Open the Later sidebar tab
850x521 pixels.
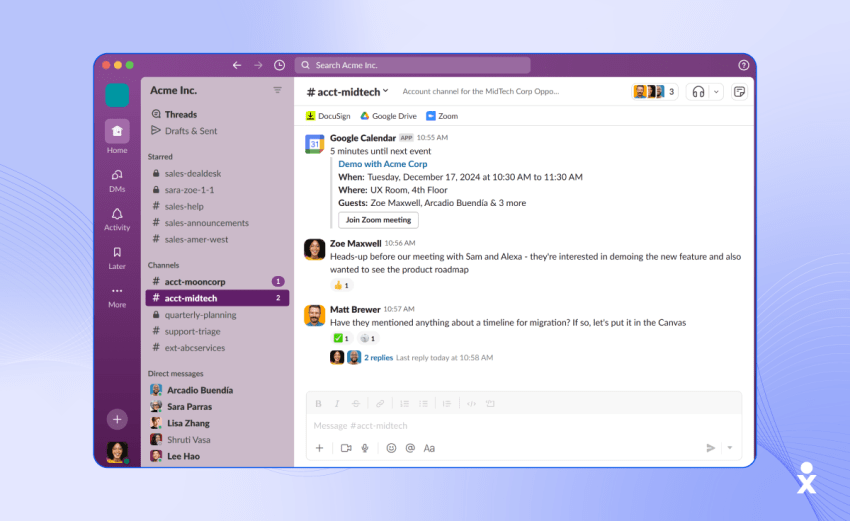tap(117, 258)
